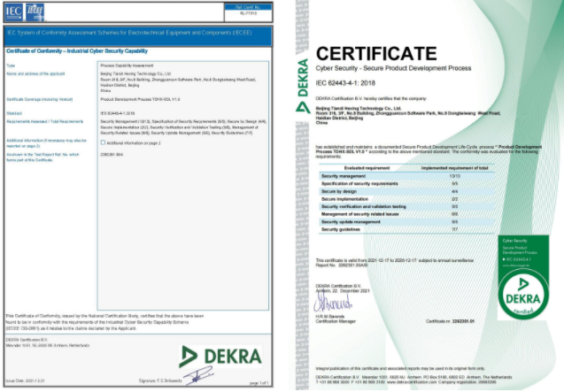Click 'Arnhem, 22 December 2021' date line
Viewport: 564px width, 392px height.
[343, 290]
